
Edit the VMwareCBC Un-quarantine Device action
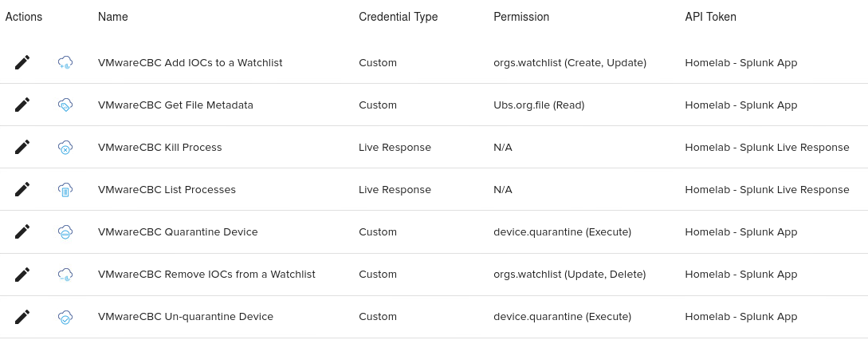tap(22, 316)
